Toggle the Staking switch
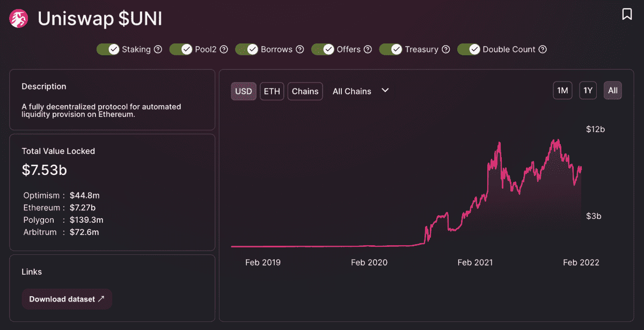644x330 pixels. click(108, 49)
